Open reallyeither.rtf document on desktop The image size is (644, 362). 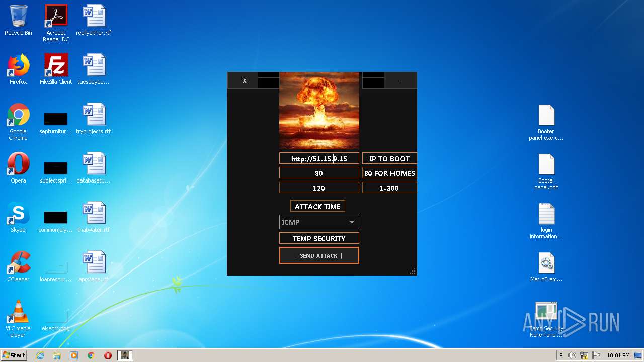click(94, 20)
